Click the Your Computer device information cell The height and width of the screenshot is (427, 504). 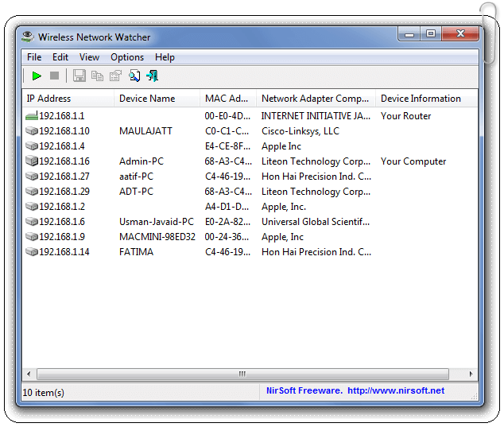(413, 161)
